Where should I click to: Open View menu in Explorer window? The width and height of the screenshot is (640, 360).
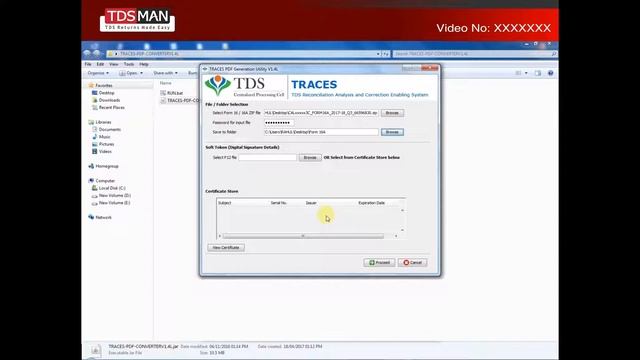[x=113, y=64]
